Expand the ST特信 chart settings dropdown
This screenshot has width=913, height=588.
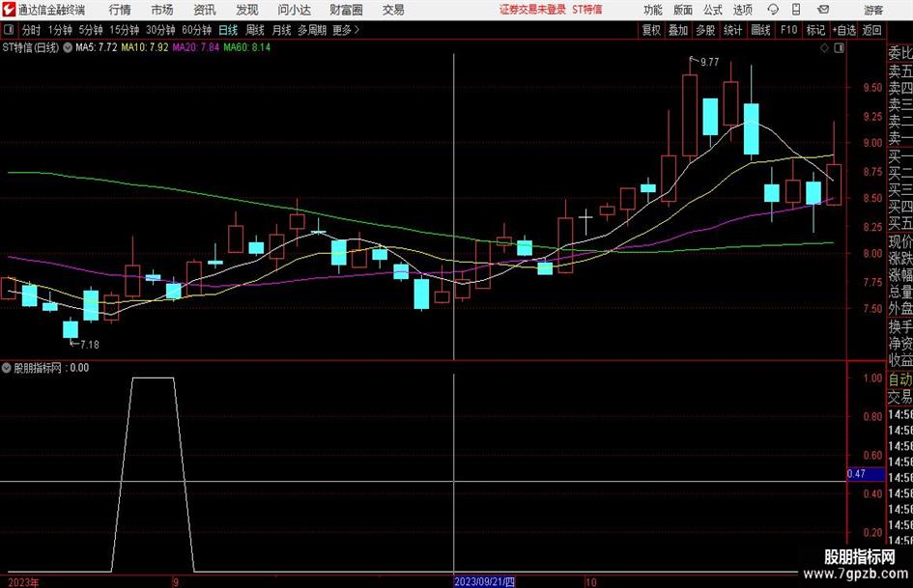(x=68, y=47)
